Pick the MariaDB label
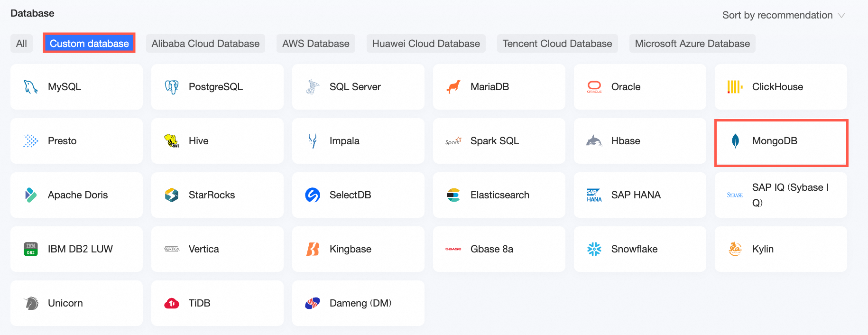868x335 pixels. [x=490, y=87]
